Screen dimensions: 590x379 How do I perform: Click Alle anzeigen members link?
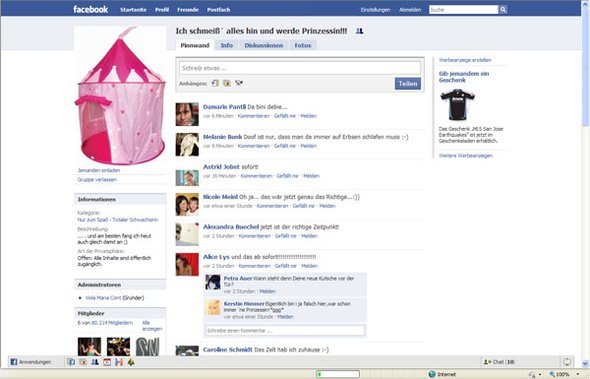pyautogui.click(x=152, y=326)
